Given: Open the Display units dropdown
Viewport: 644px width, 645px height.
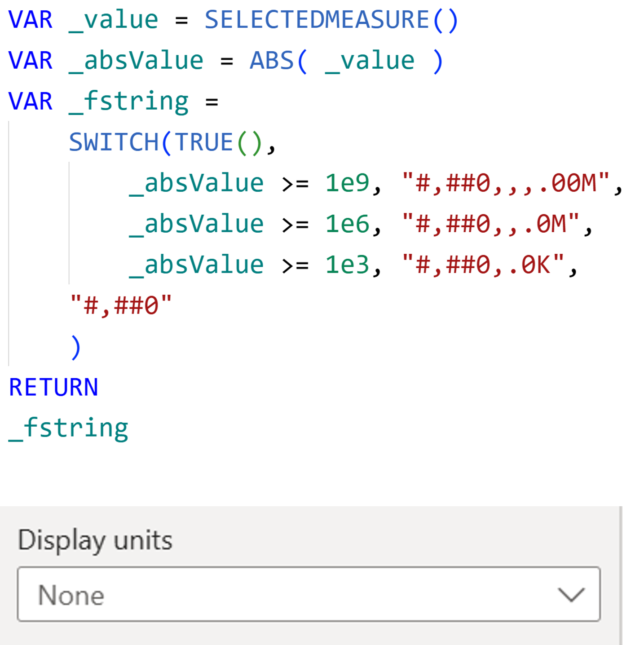Looking at the screenshot, I should 308,594.
